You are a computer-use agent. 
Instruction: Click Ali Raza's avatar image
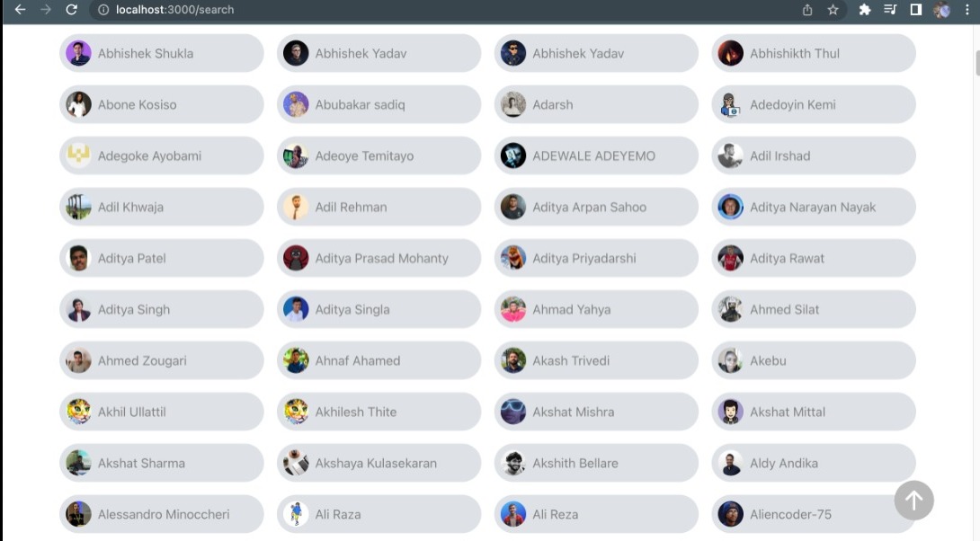click(296, 514)
